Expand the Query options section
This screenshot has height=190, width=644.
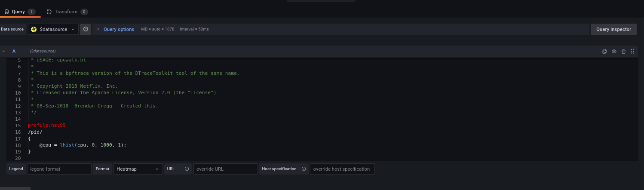click(x=98, y=29)
